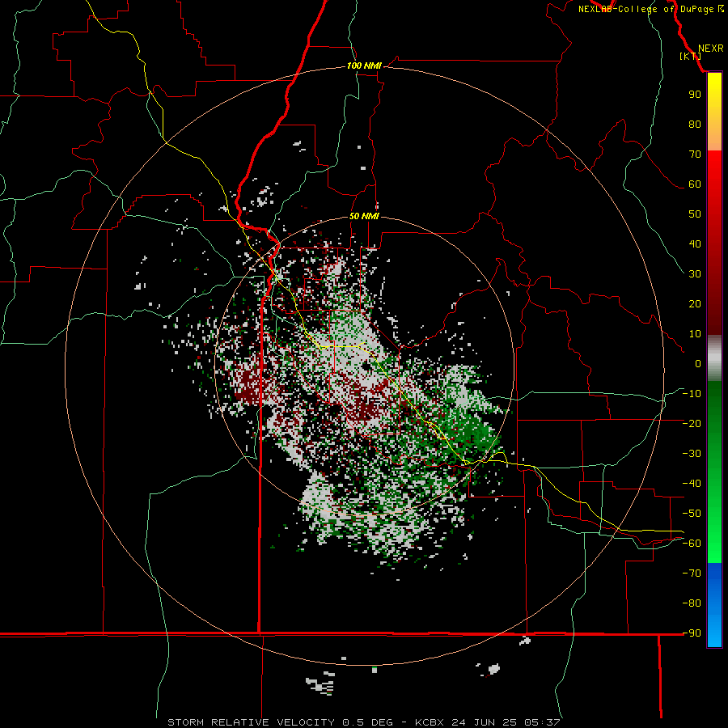
Task: Click the "-60" value on the velocity scale
Action: click(692, 544)
